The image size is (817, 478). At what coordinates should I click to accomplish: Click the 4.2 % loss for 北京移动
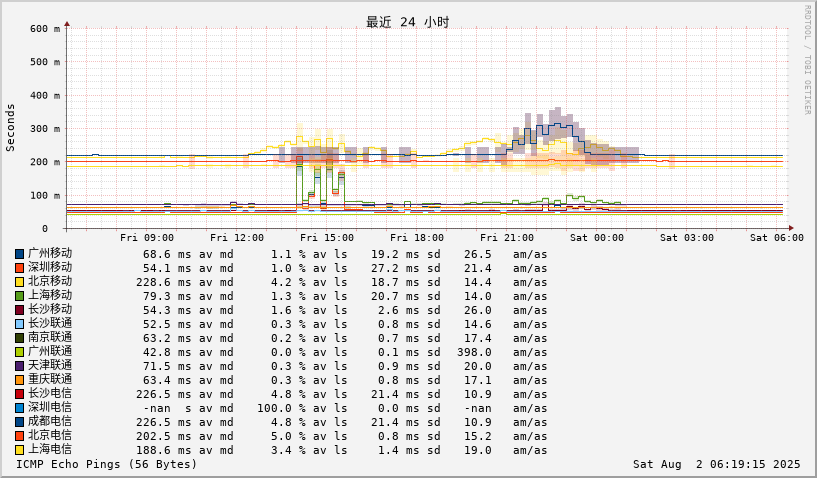click(289, 283)
